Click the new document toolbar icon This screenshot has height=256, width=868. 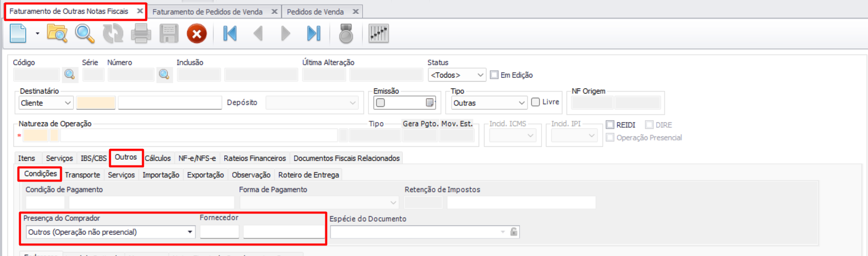(x=18, y=34)
